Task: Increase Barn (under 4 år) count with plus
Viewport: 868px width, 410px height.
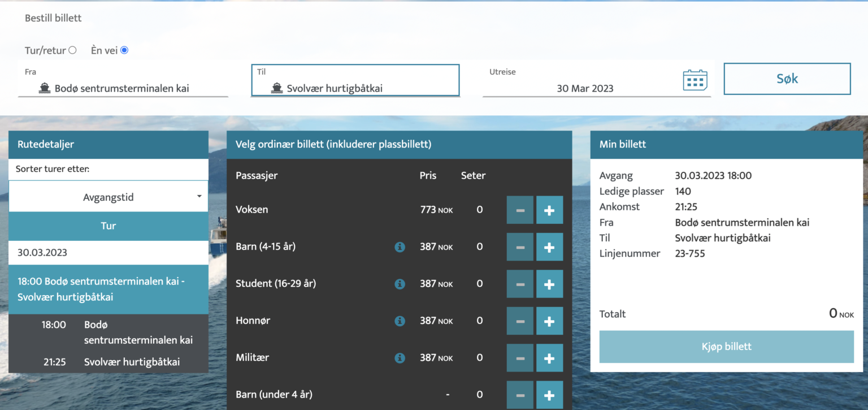Action: pyautogui.click(x=549, y=394)
